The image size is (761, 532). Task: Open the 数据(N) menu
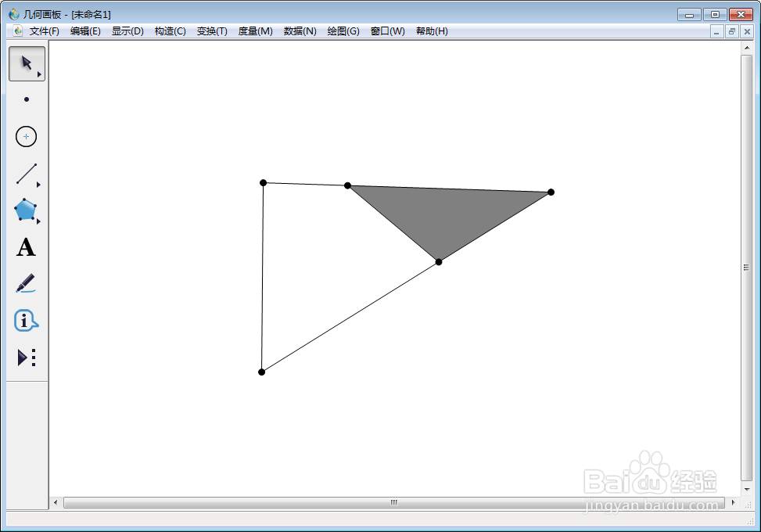tap(300, 31)
